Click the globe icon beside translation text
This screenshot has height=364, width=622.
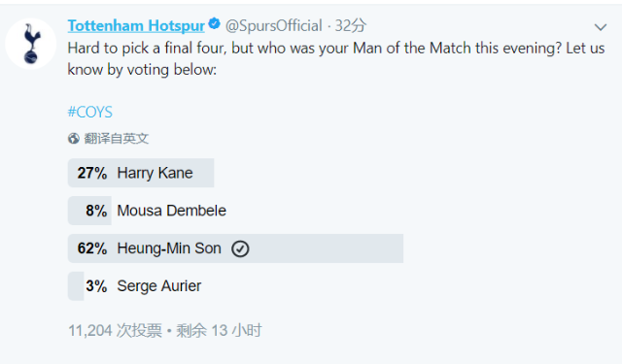pyautogui.click(x=74, y=138)
